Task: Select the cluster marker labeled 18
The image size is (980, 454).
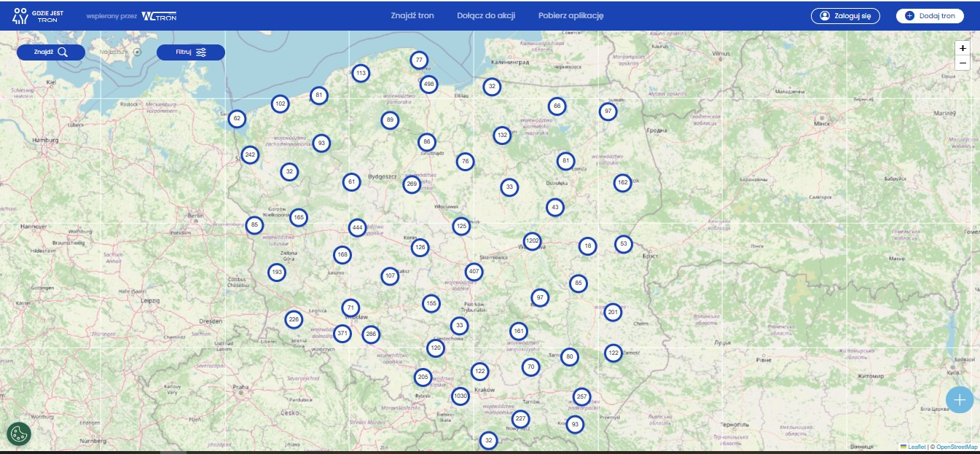Action: pyautogui.click(x=587, y=246)
